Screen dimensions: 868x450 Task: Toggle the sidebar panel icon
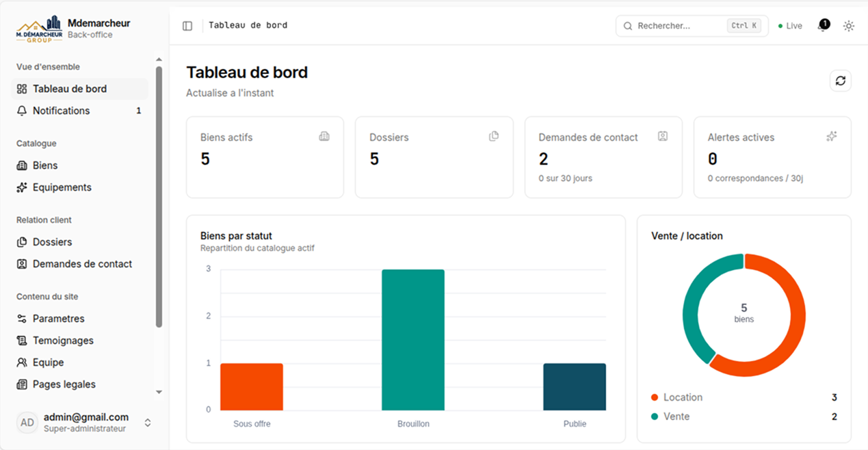[187, 26]
